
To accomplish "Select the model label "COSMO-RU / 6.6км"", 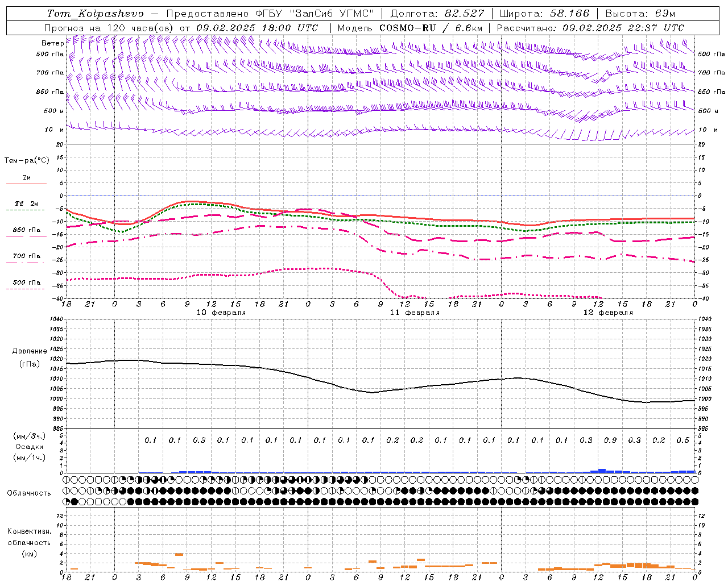I will tap(431, 28).
